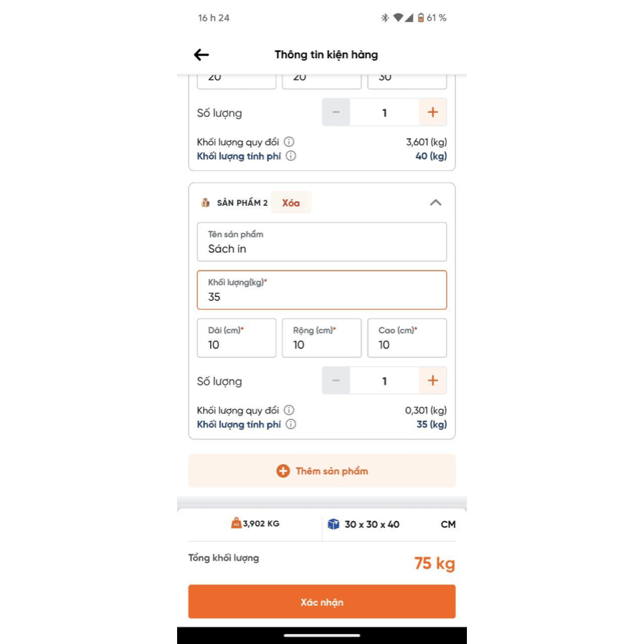Edit the Cao (cm) field

(x=407, y=338)
